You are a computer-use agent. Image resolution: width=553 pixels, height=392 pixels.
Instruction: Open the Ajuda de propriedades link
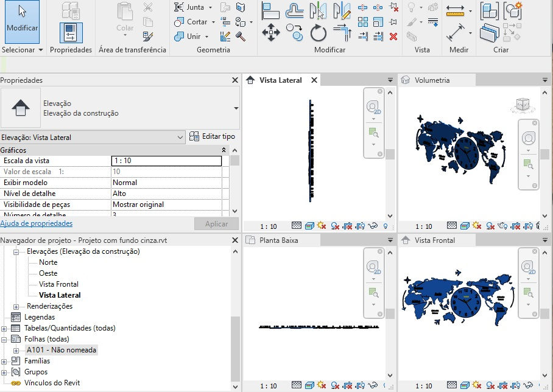pyautogui.click(x=37, y=223)
